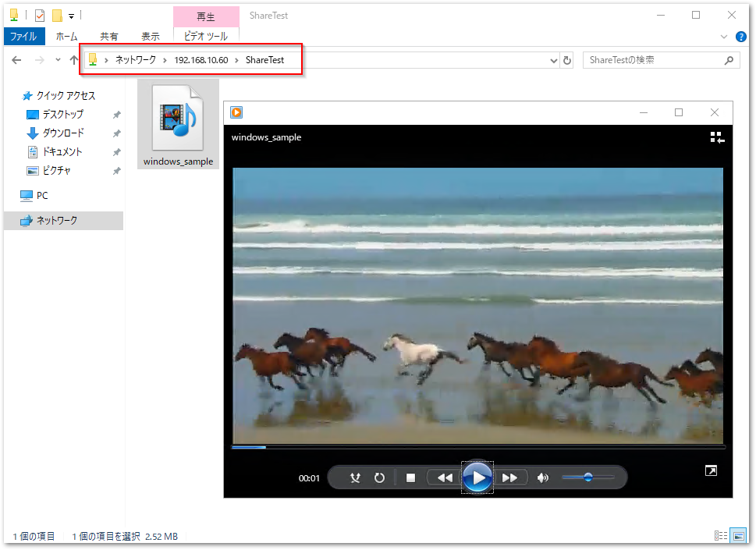Image resolution: width=756 pixels, height=550 pixels.
Task: Pin デスクトップ using its pin icon
Action: (117, 114)
